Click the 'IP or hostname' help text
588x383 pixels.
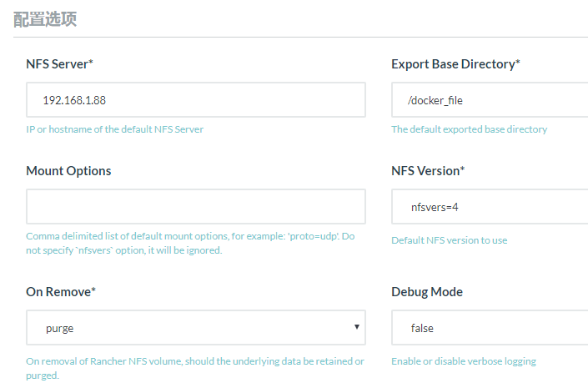click(x=114, y=129)
